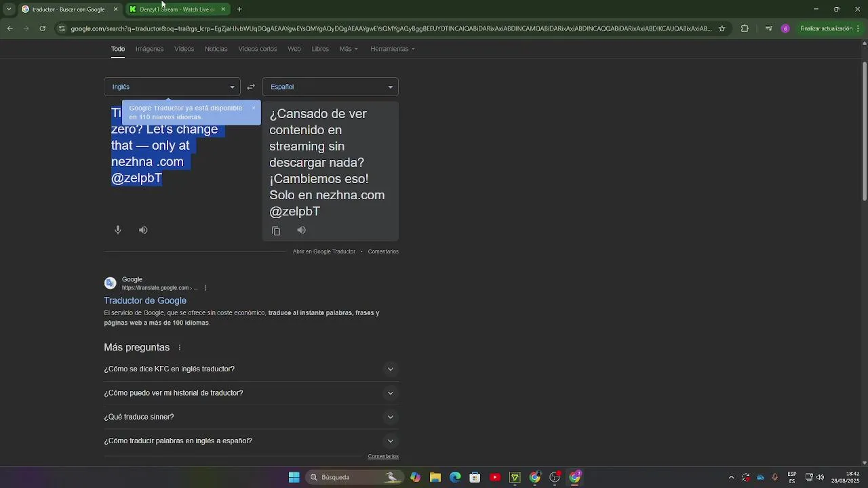Image resolution: width=868 pixels, height=488 pixels.
Task: Click the address bar URL field
Action: pos(391,28)
